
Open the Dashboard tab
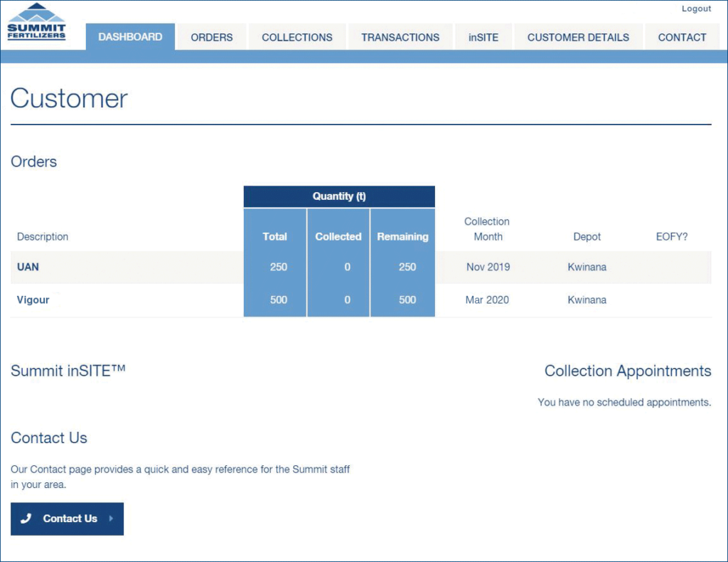[x=130, y=38]
